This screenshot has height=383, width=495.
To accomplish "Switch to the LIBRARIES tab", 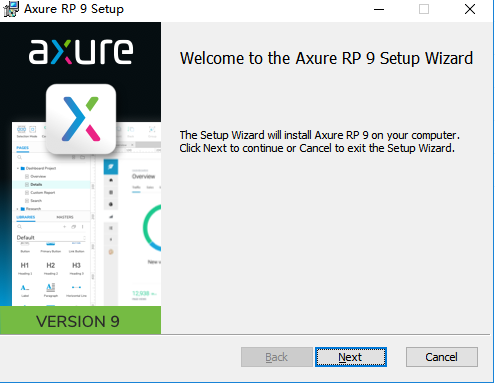I will 26,217.
